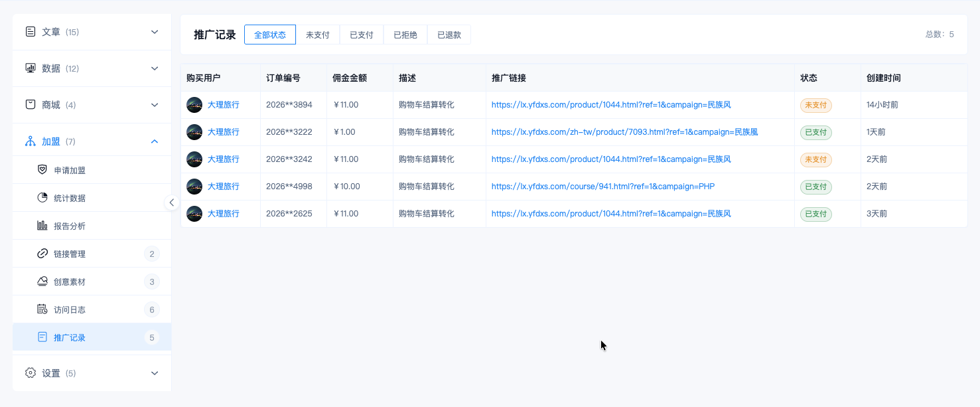Filter records by 未支付 tab

pyautogui.click(x=318, y=35)
